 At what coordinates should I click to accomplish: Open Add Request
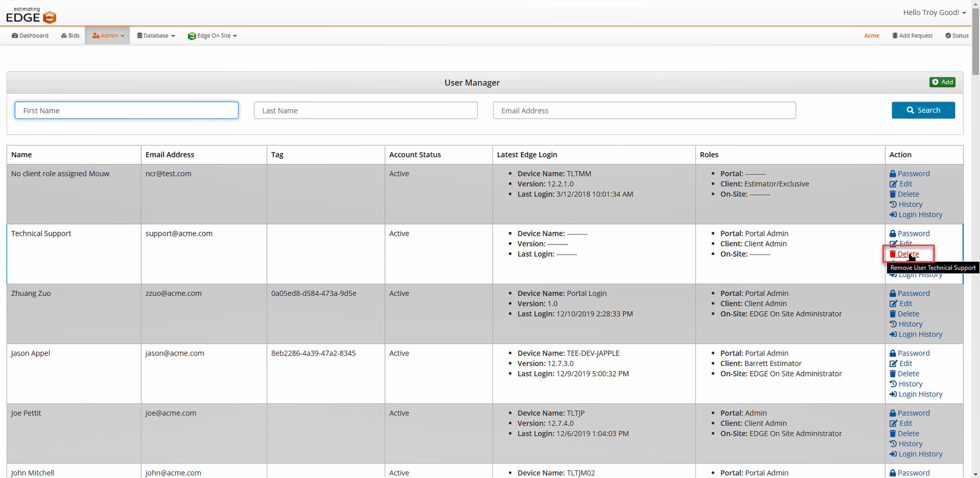pos(912,35)
